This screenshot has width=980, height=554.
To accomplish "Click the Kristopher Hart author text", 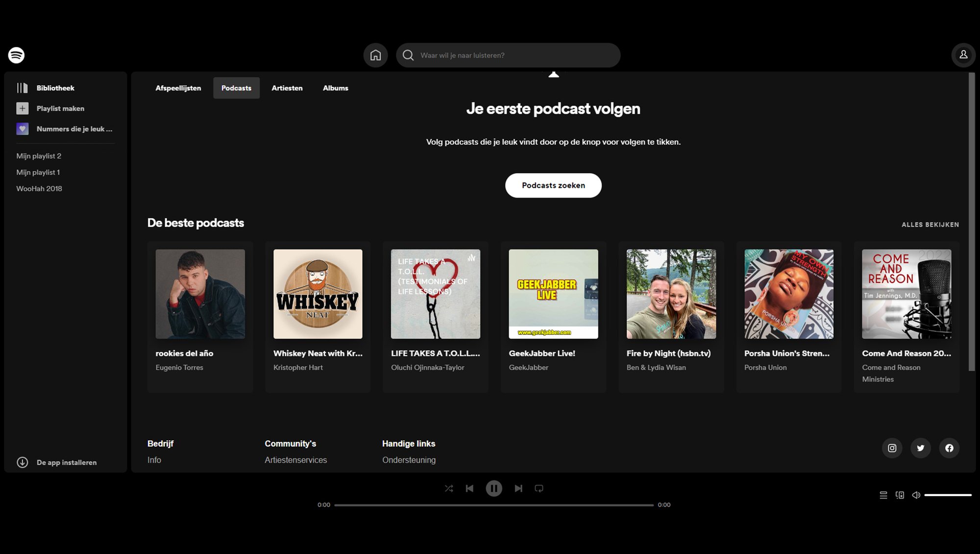I will tap(298, 367).
